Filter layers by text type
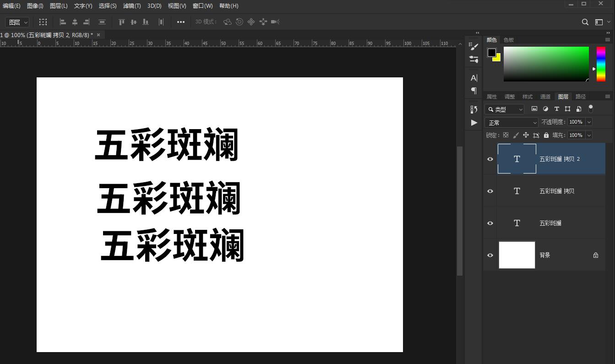Viewport: 615px width, 364px height. (x=556, y=109)
